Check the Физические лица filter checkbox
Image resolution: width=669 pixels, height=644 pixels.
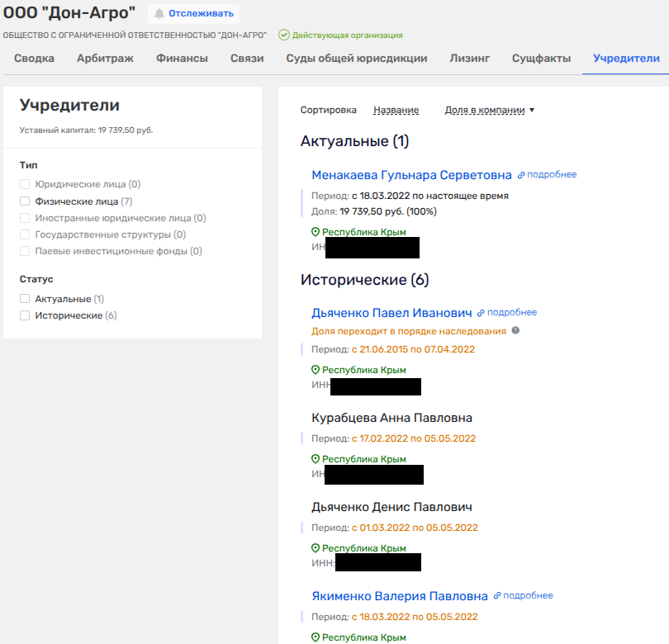tap(26, 201)
